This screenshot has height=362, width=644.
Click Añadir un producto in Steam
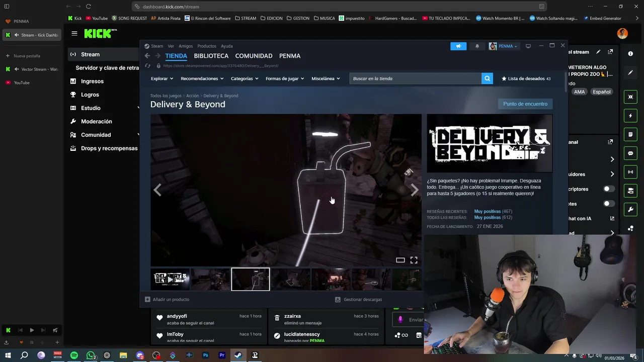[167, 300]
